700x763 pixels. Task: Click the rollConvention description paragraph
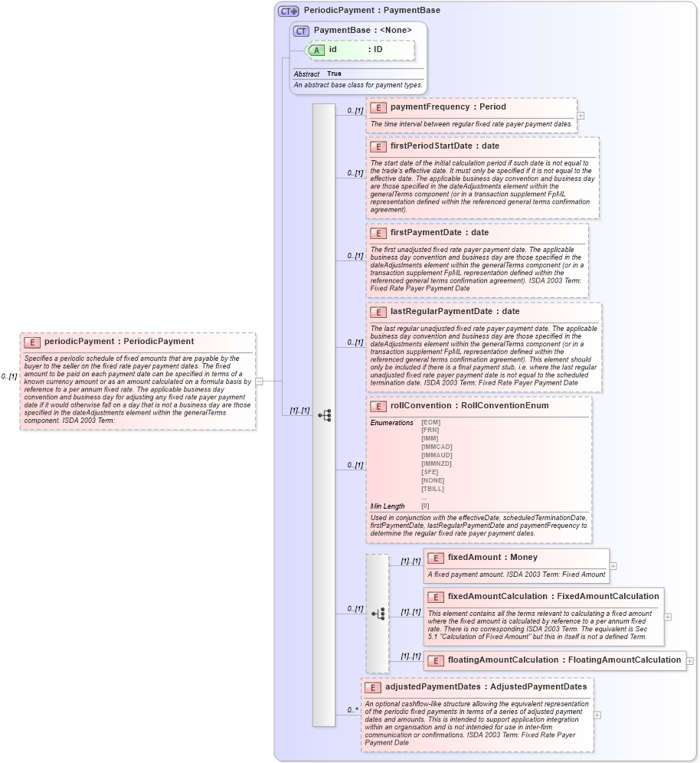click(479, 526)
